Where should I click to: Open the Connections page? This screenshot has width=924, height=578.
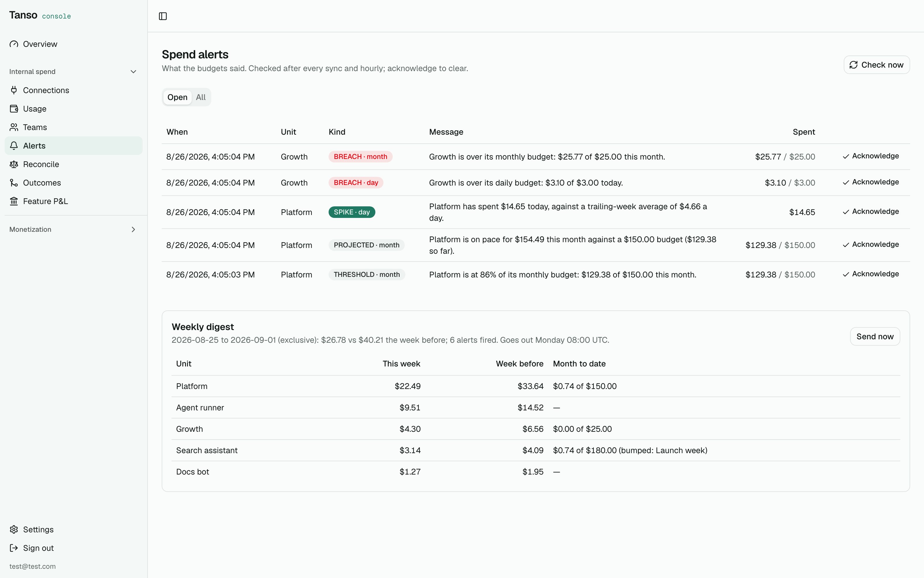(x=74, y=90)
